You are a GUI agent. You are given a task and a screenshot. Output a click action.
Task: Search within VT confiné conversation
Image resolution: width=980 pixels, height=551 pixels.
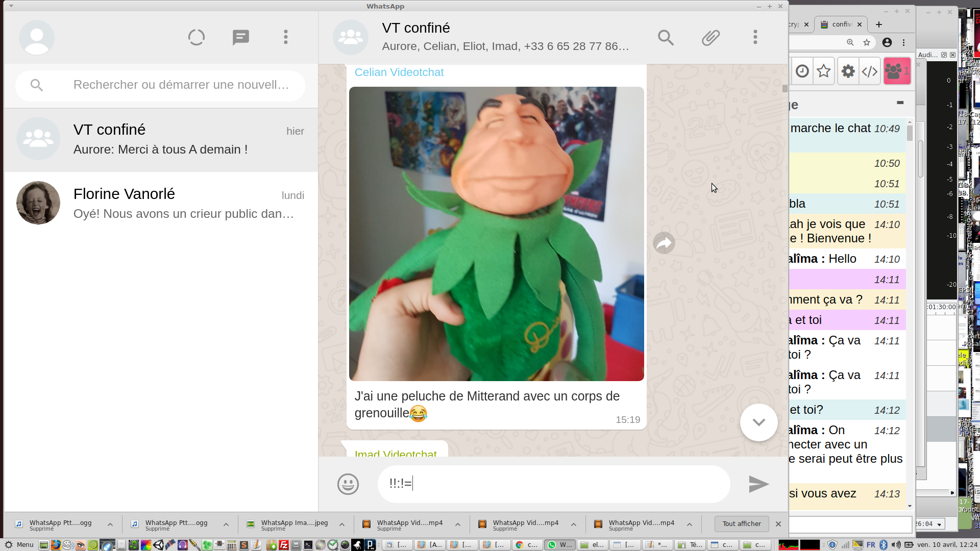tap(666, 37)
